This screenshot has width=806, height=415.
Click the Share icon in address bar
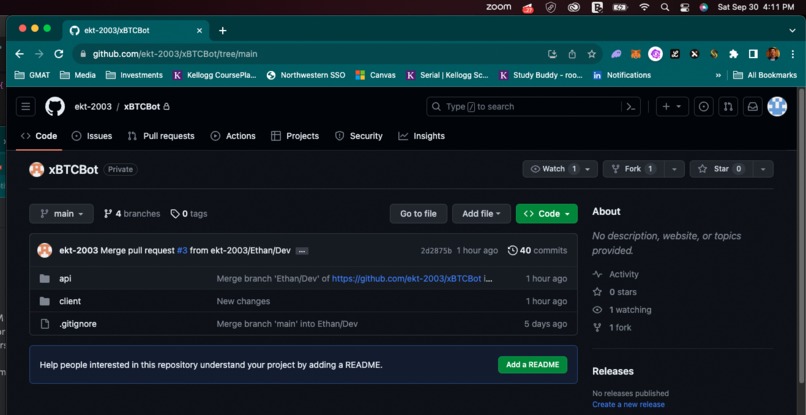point(572,54)
